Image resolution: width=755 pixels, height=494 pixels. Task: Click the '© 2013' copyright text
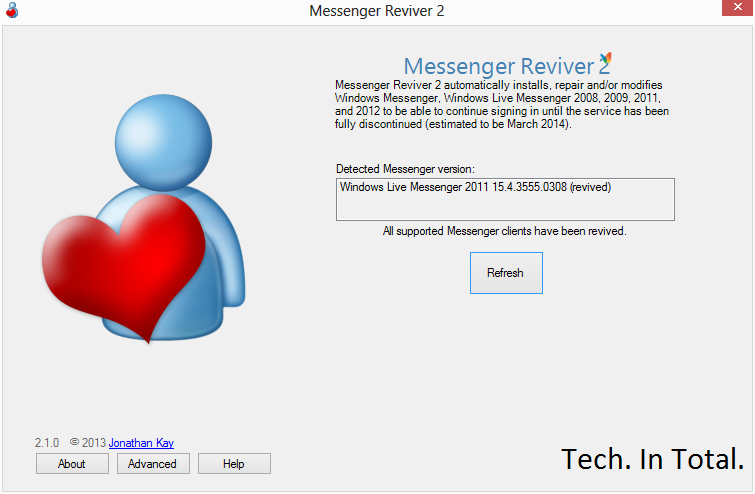[x=88, y=442]
